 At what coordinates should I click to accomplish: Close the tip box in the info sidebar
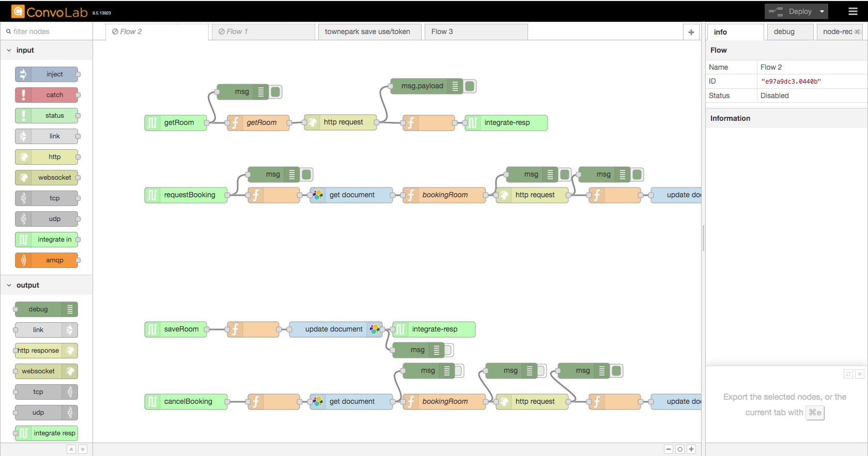[860, 374]
